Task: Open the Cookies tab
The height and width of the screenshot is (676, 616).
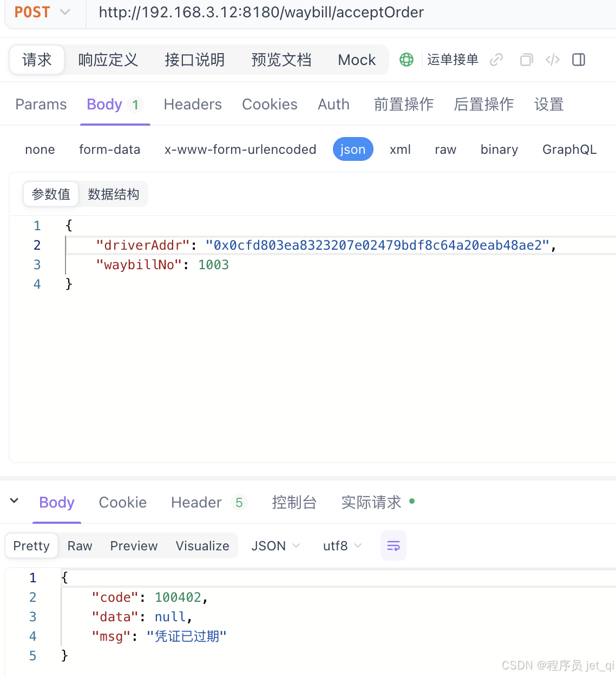Action: [270, 104]
